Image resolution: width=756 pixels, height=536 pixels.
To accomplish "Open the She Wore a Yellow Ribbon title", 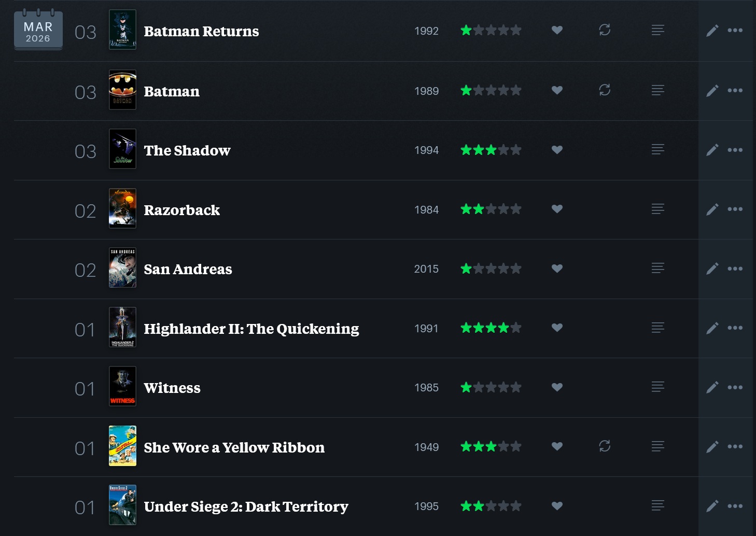I will click(234, 447).
